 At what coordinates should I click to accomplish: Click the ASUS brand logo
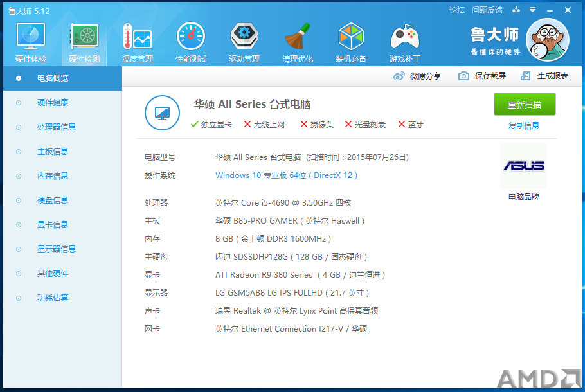(x=524, y=166)
